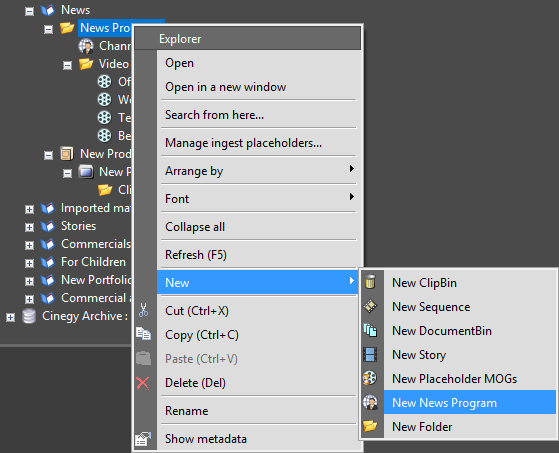The height and width of the screenshot is (453, 559).
Task: Click the For Children portfolio icon
Action: click(x=47, y=262)
